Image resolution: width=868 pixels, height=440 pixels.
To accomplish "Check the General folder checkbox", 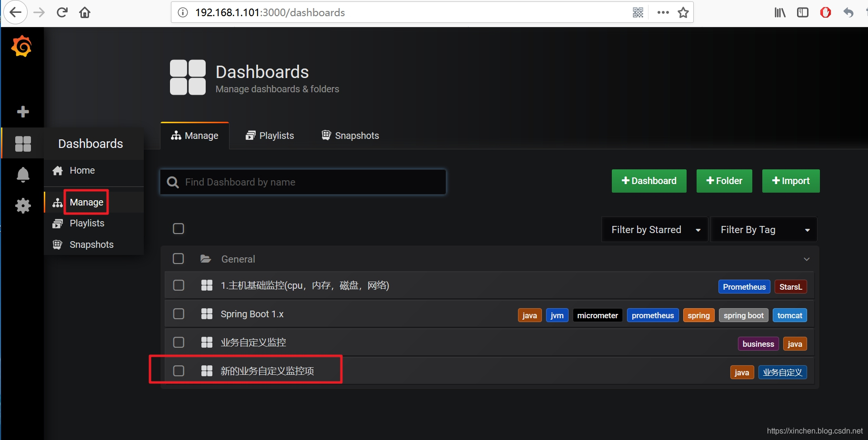I will point(179,259).
